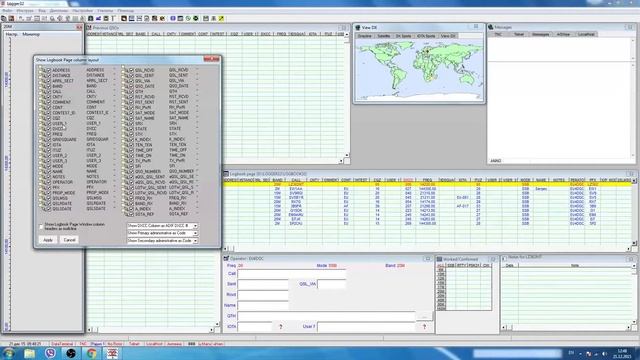The width and height of the screenshot is (640, 360).
Task: Switch to IOTA Spots tab in View DX
Action: [426, 36]
